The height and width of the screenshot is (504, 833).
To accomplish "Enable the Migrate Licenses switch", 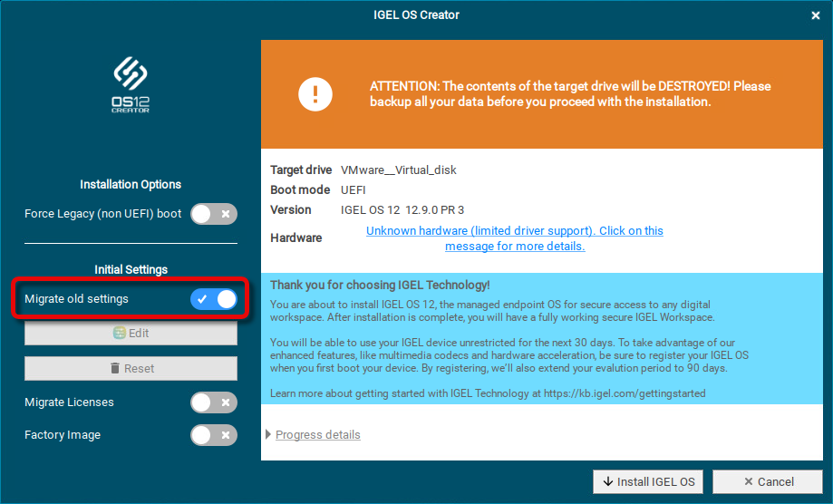I will pos(214,402).
